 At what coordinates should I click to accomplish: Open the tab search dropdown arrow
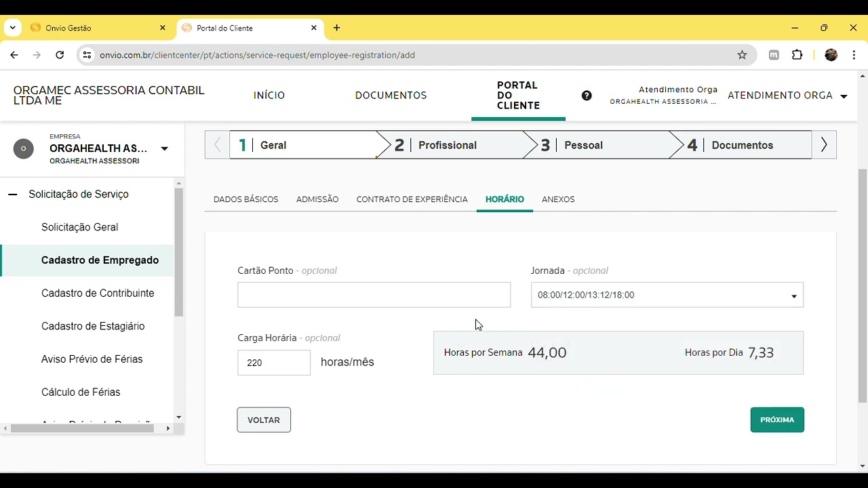[x=12, y=28]
